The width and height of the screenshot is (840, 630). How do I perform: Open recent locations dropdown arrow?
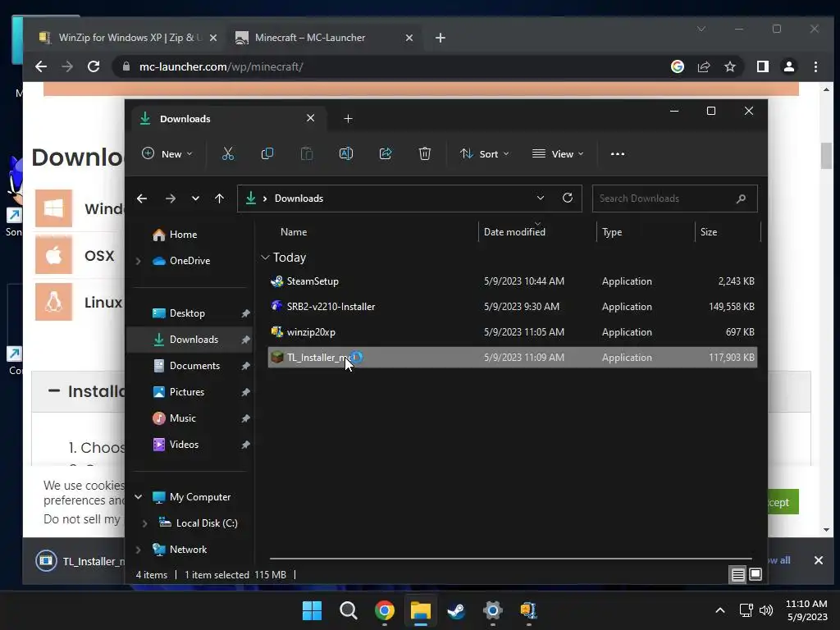(195, 199)
